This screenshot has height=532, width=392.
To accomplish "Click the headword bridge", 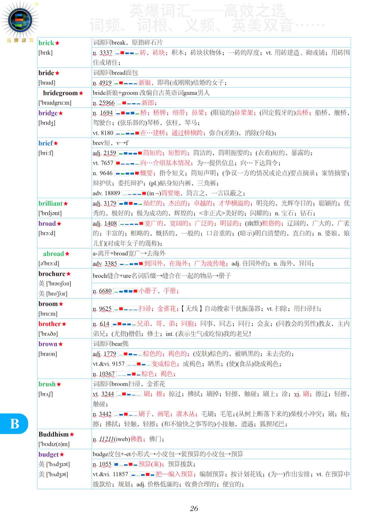I will coord(48,113).
